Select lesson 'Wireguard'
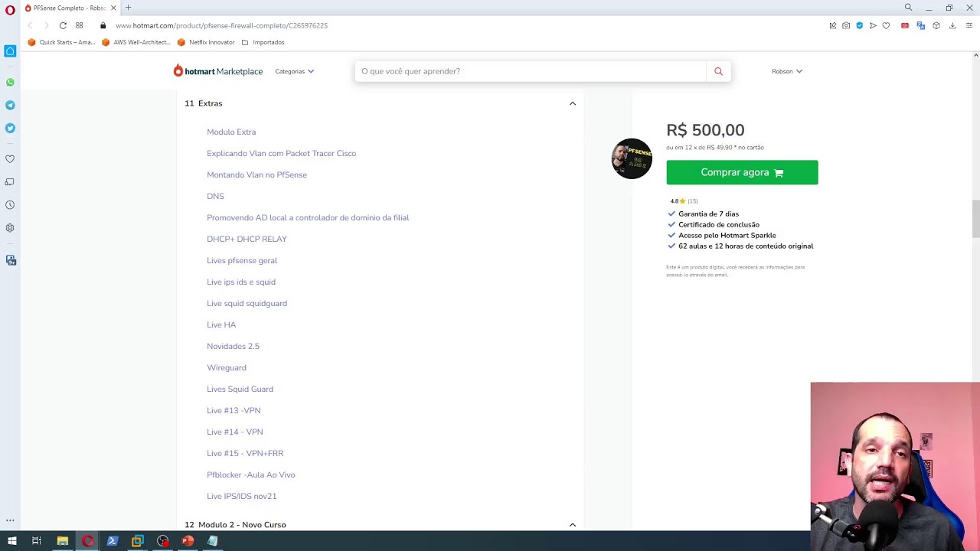 point(226,367)
